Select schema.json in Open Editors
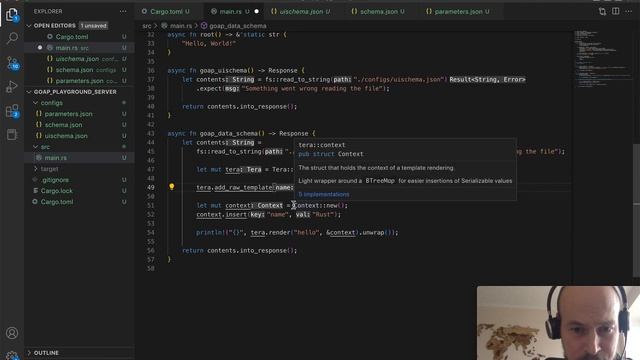640x360 pixels. [79, 70]
